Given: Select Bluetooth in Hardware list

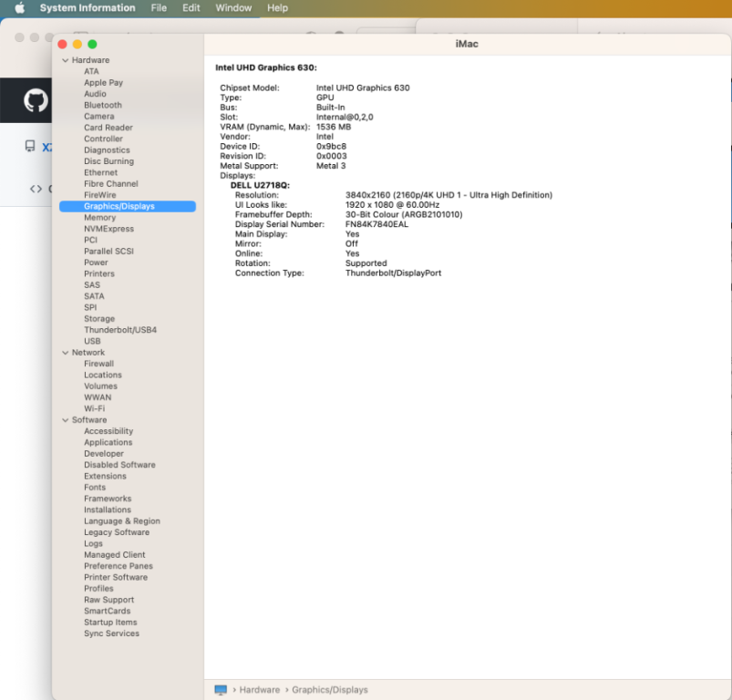Looking at the screenshot, I should (102, 106).
